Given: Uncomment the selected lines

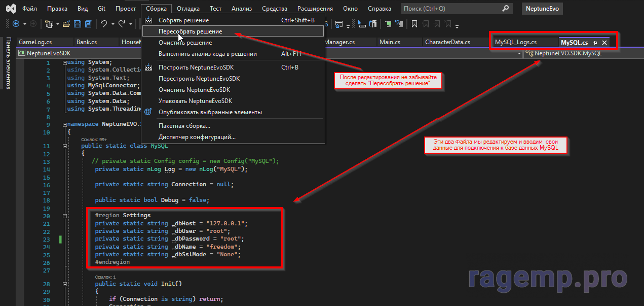Looking at the screenshot, I should 399,24.
